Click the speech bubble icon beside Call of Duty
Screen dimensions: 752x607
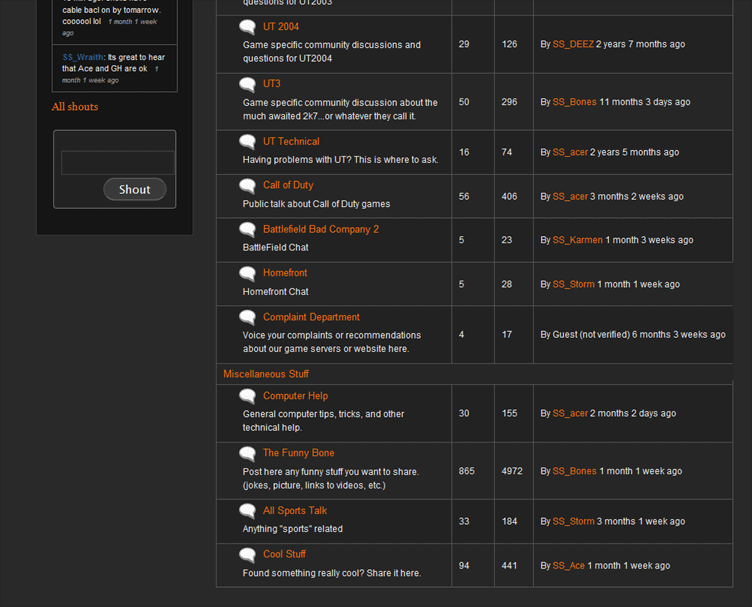247,186
